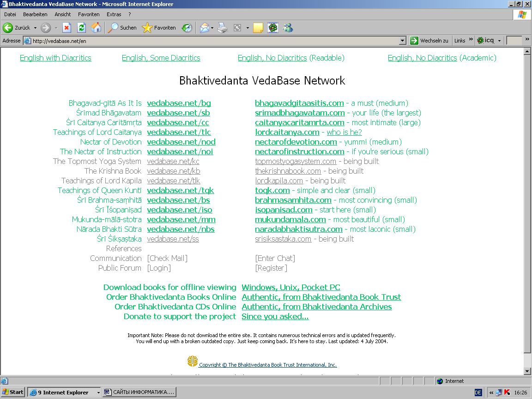Click the [Login] text
This screenshot has height=399, width=532.
click(x=159, y=268)
